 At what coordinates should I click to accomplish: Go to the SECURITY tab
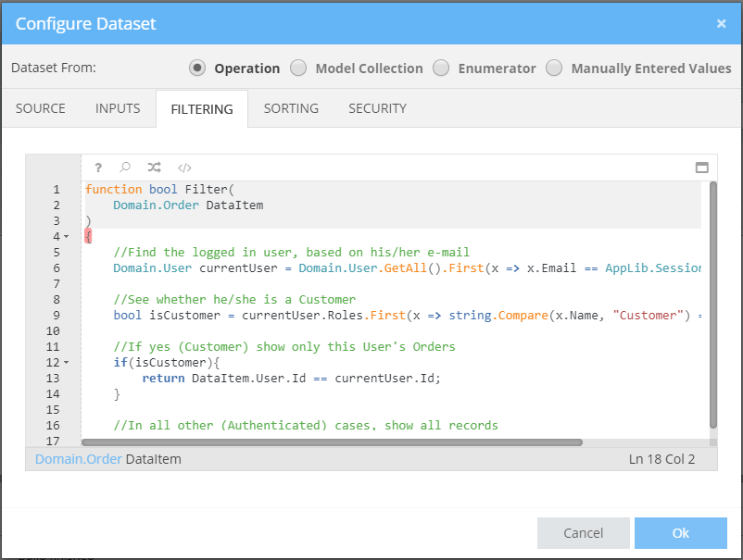[x=377, y=108]
